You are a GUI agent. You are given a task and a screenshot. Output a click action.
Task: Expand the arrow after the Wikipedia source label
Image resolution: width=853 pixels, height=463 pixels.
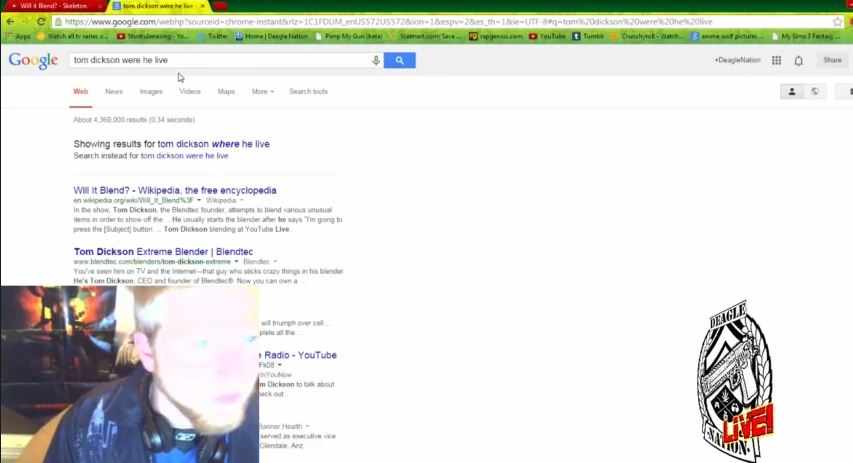[x=242, y=200]
